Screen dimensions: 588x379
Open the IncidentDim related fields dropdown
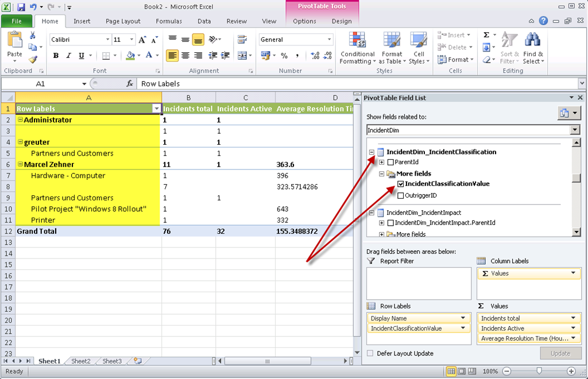coord(575,130)
